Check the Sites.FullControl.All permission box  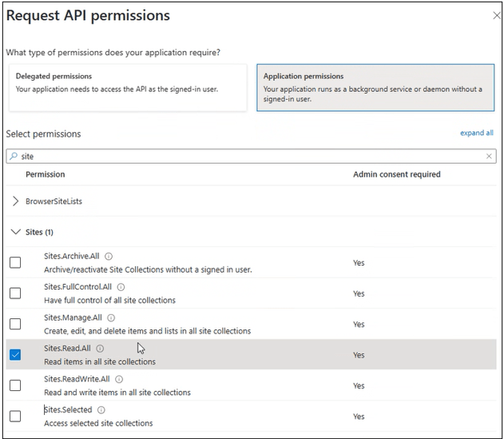point(15,293)
